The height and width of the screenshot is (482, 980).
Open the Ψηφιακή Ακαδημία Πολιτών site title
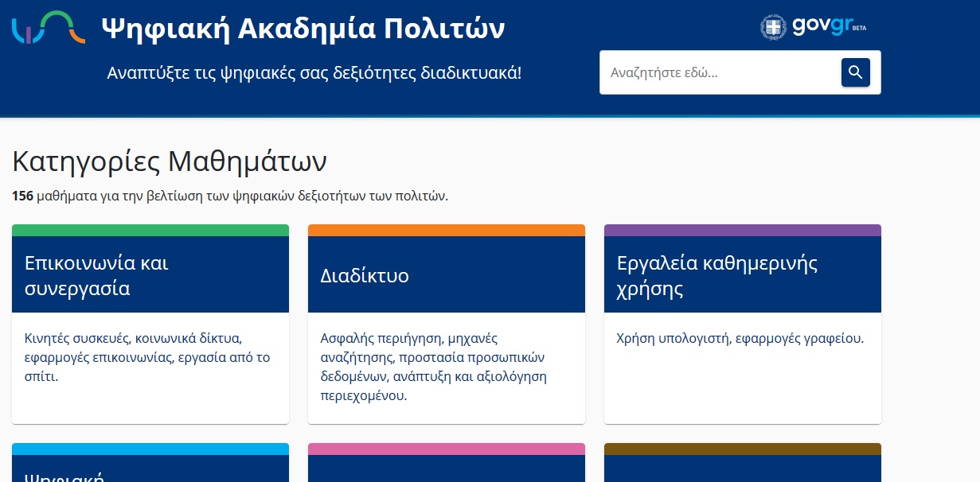303,29
